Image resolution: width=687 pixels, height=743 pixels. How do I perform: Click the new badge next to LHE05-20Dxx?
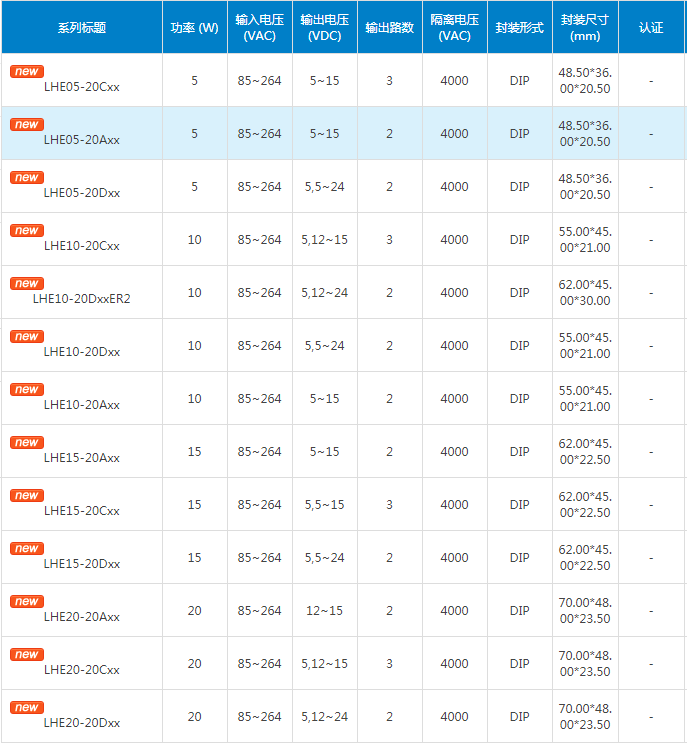(x=26, y=178)
